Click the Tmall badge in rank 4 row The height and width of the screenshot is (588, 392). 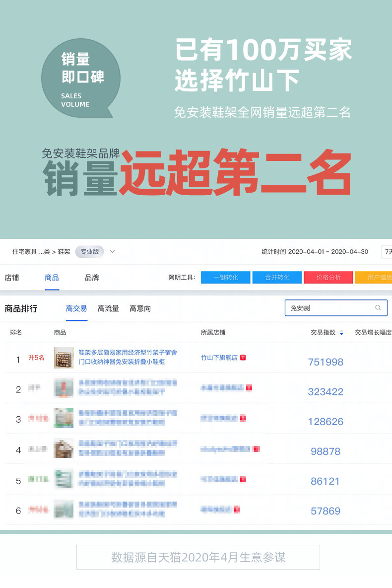[257, 449]
